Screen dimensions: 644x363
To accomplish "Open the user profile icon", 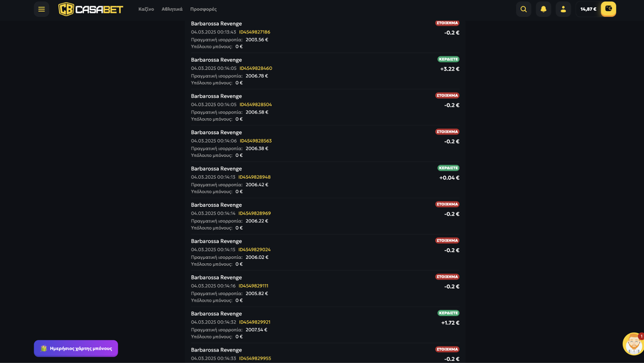I will pyautogui.click(x=563, y=9).
